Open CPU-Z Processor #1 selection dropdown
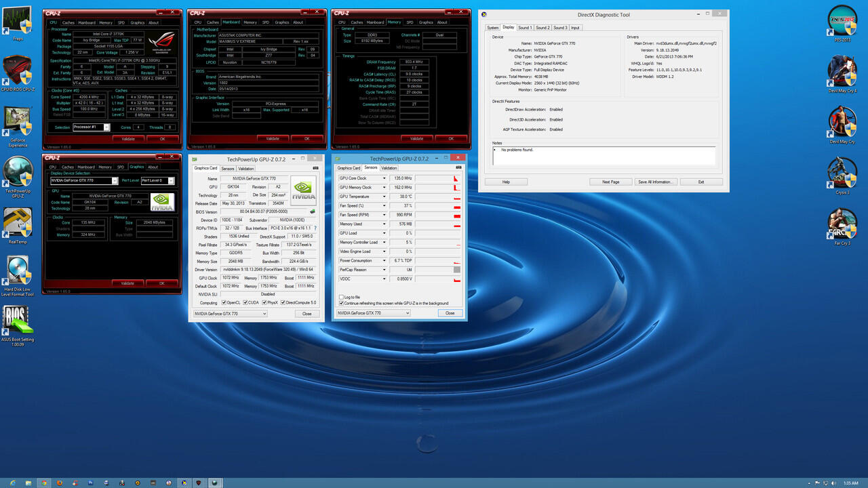Screen dimensions: 868x488 click(x=91, y=127)
